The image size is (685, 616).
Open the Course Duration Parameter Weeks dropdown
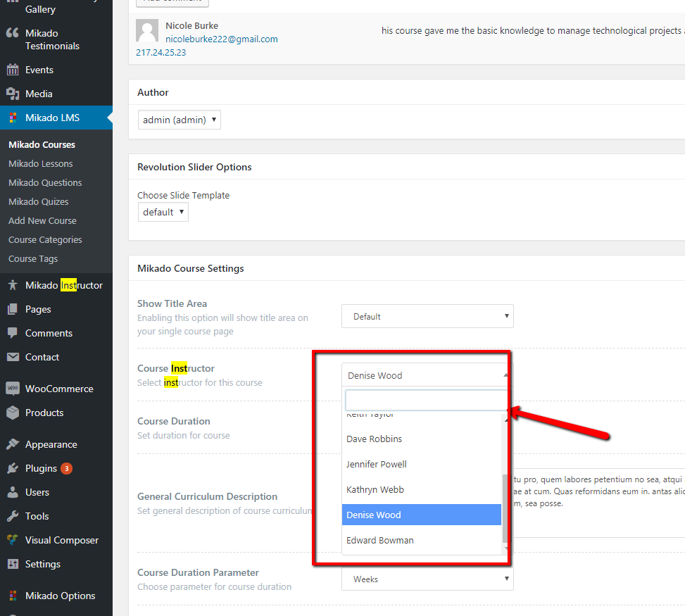427,579
